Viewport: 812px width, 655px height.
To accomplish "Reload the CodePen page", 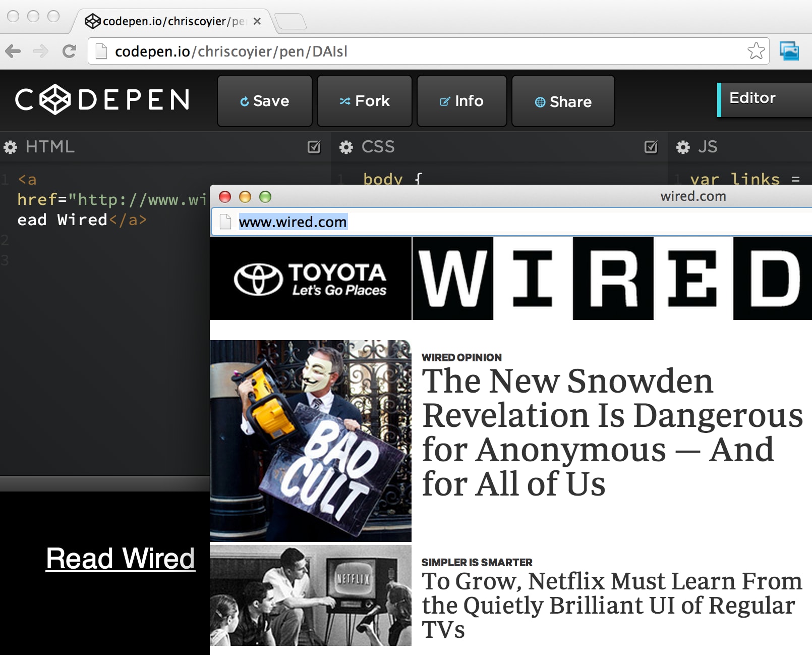I will pos(69,51).
